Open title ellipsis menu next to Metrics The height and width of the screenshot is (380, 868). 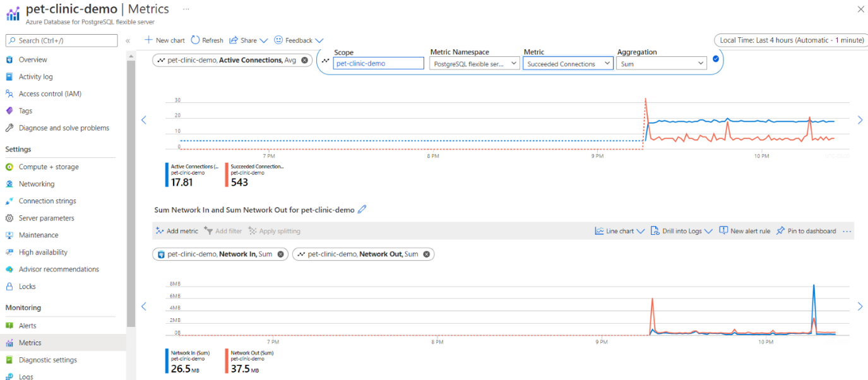186,9
